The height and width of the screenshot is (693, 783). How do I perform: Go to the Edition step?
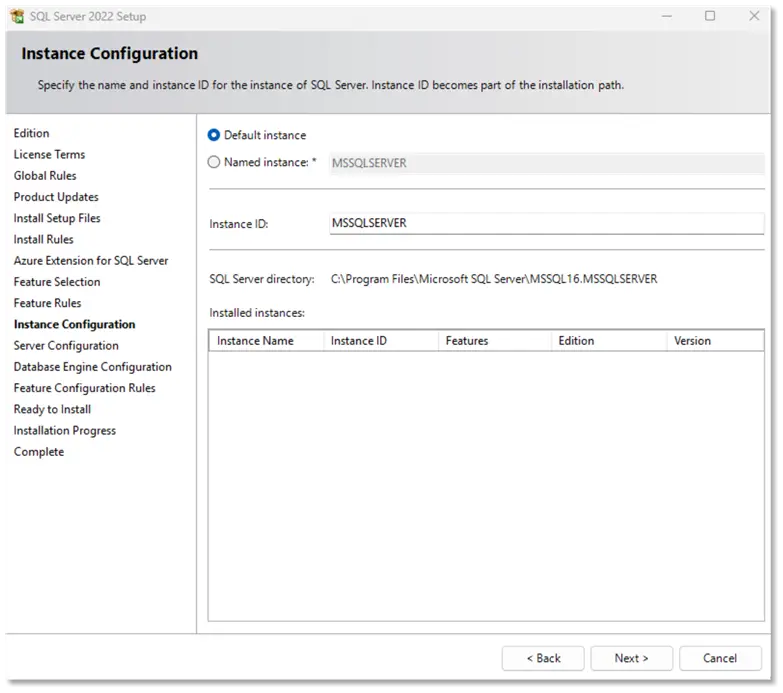click(x=31, y=133)
